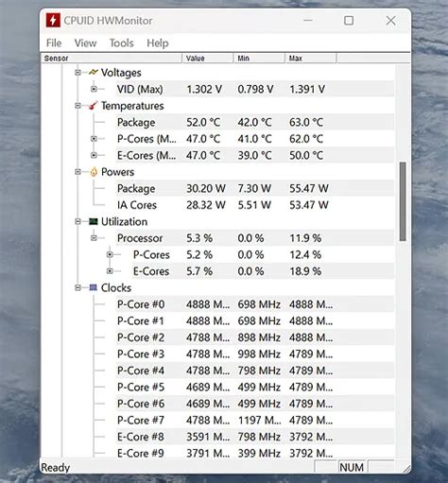
Task: Select the P-Core #6 clock row
Action: (255, 404)
